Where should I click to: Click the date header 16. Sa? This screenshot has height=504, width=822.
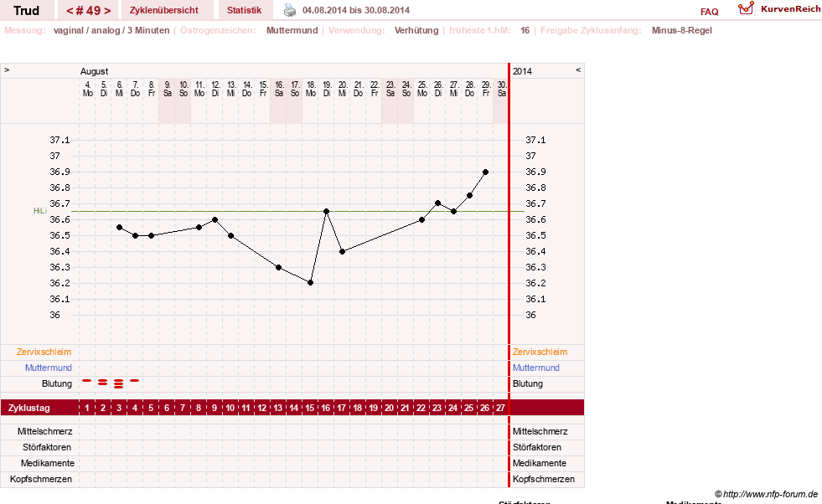(x=279, y=89)
